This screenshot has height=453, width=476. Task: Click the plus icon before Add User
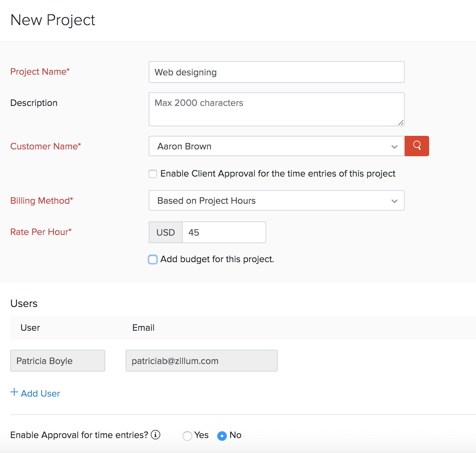(14, 392)
